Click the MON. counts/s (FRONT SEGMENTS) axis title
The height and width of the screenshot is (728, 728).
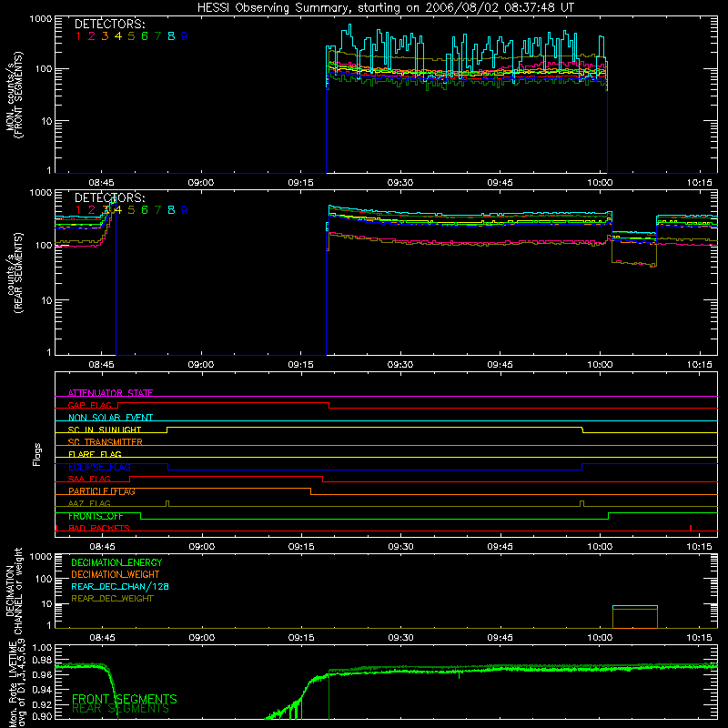pos(15,95)
